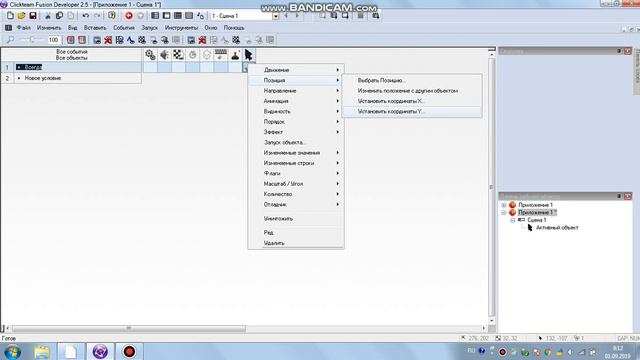
Task: Open the Файл menu
Action: [x=24, y=28]
